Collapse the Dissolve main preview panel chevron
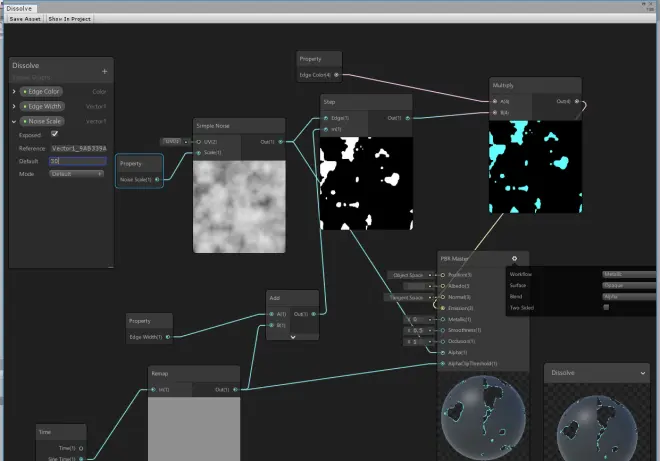 tap(643, 373)
